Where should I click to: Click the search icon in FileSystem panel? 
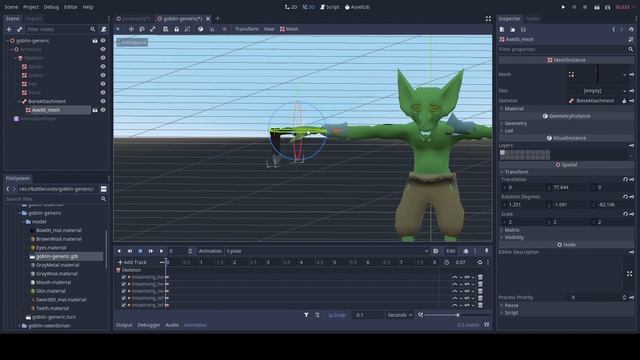(103, 199)
